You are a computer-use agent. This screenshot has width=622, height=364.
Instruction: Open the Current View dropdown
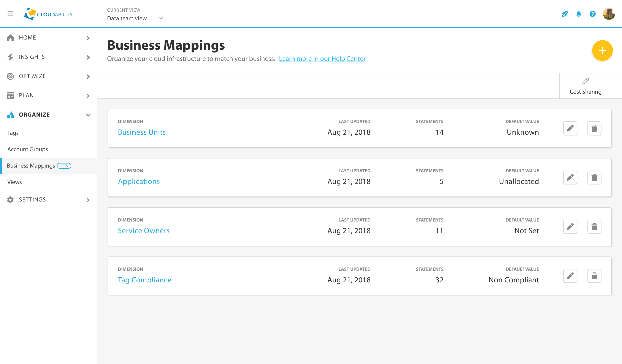coord(135,18)
